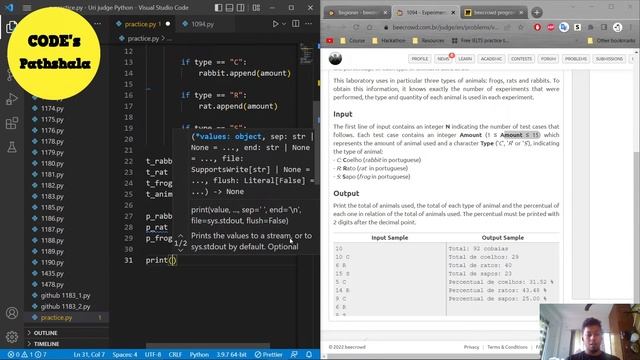Change line ending via CRLF status item
The image size is (640, 360).
[175, 355]
